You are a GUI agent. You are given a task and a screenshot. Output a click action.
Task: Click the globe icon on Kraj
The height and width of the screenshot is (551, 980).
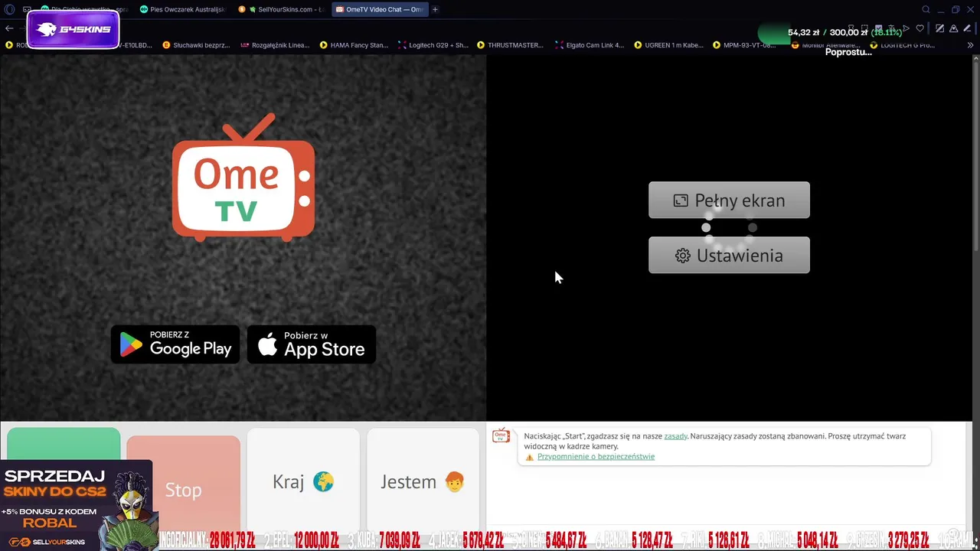pyautogui.click(x=323, y=482)
